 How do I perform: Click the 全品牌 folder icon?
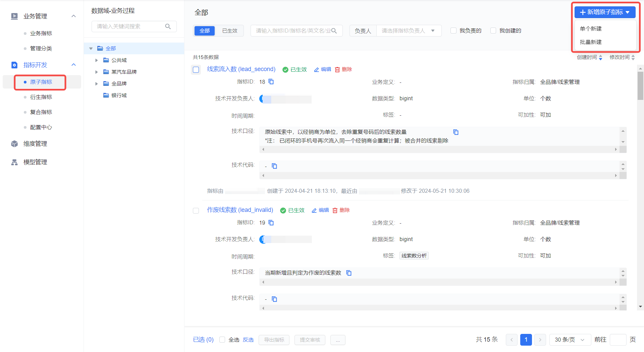pyautogui.click(x=106, y=83)
